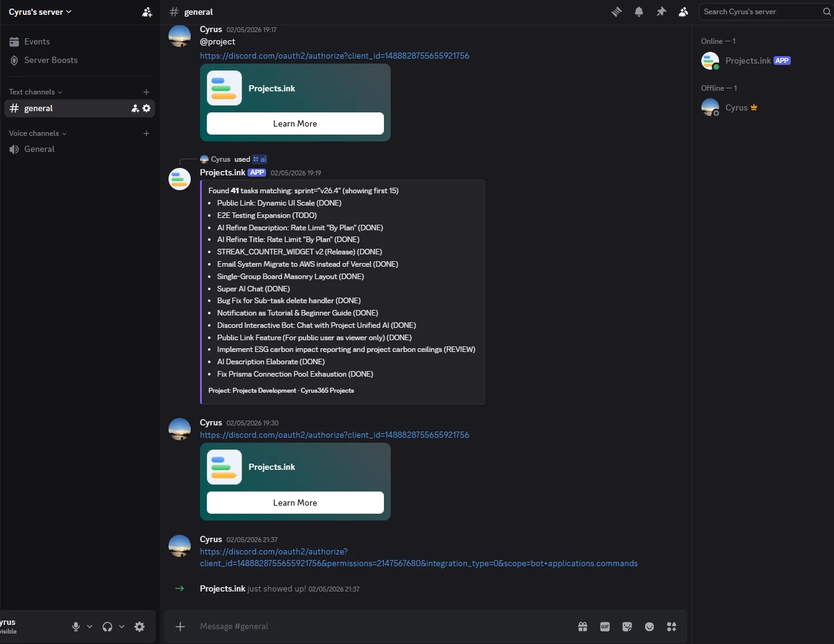Toggle the member list icon
The height and width of the screenshot is (644, 834).
pyautogui.click(x=683, y=12)
